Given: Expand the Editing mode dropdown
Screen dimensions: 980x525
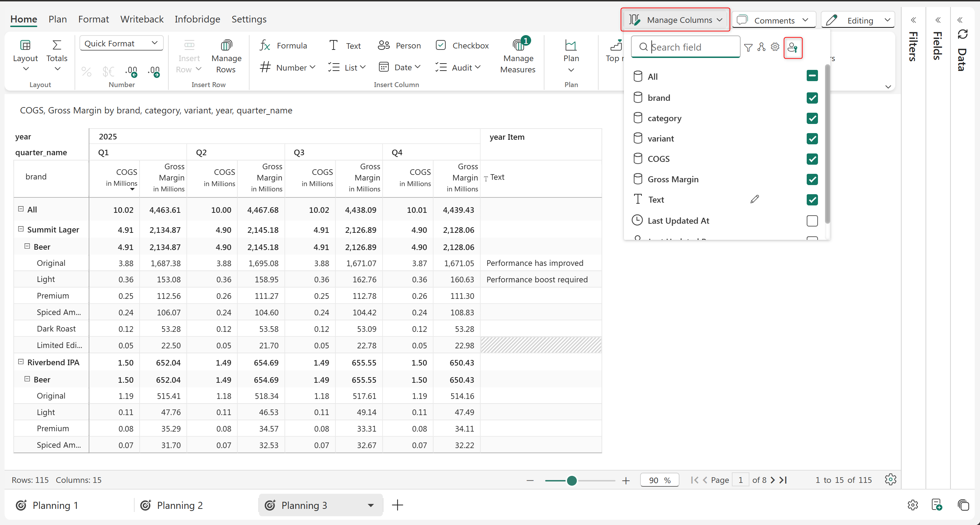Looking at the screenshot, I should click(887, 20).
